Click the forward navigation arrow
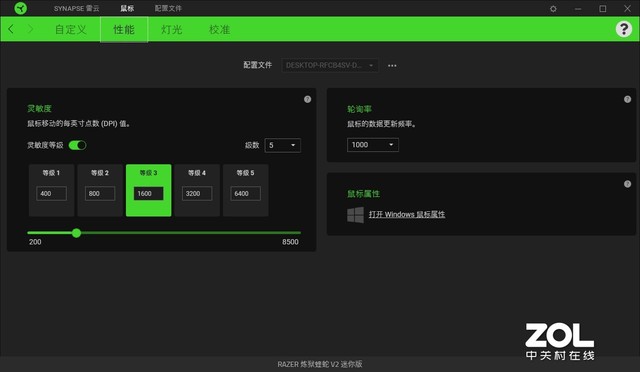Viewport: 640px width, 372px height. [31, 29]
